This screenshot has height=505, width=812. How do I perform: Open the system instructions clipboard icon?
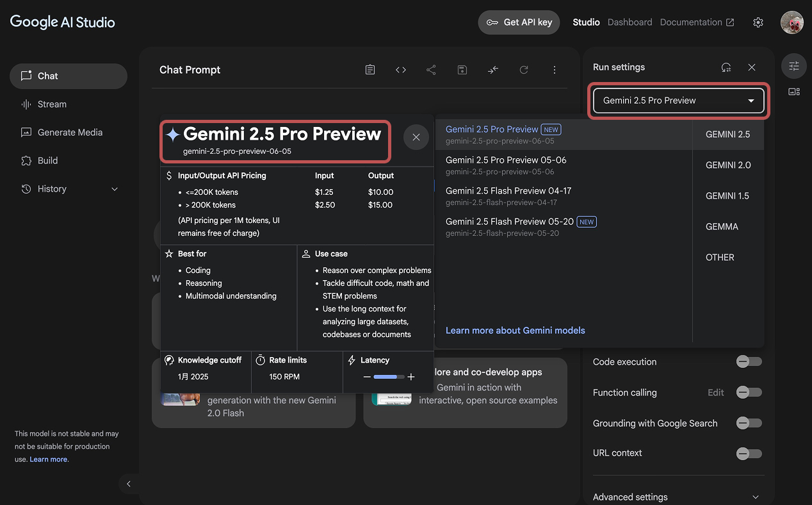370,70
